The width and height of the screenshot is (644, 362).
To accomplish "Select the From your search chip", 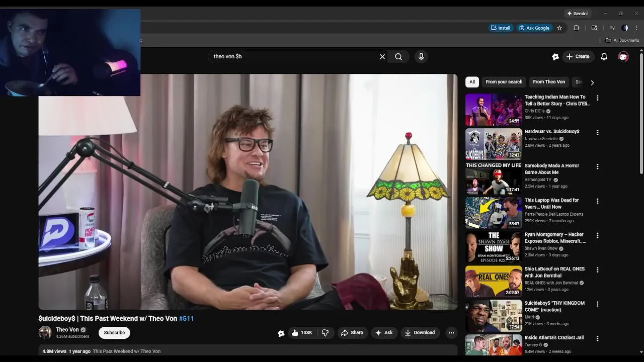I will [504, 82].
